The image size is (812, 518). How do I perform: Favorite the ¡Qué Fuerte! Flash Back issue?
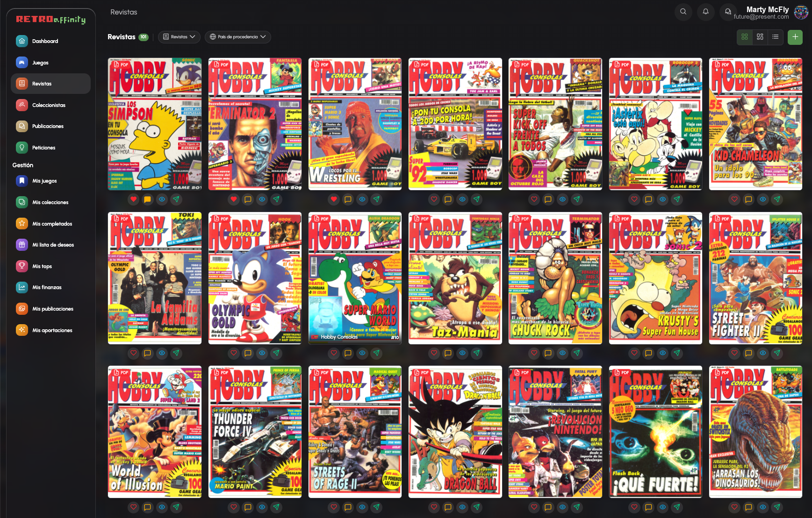[634, 507]
